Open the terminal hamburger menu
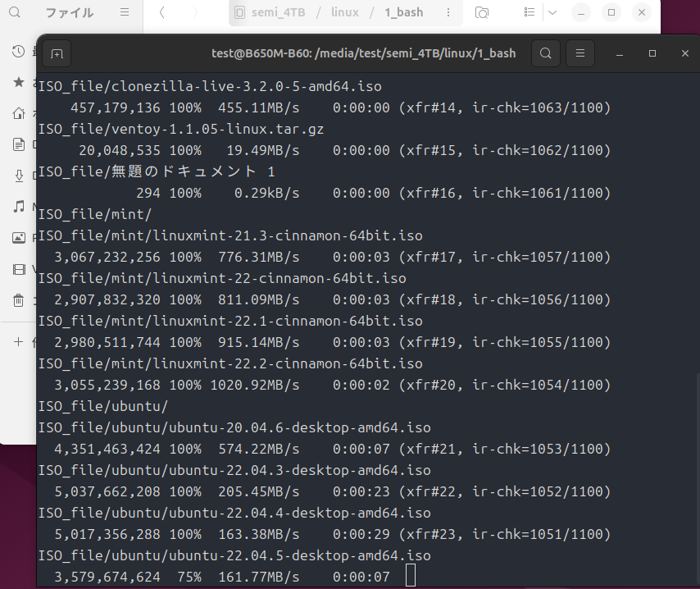 coord(580,53)
